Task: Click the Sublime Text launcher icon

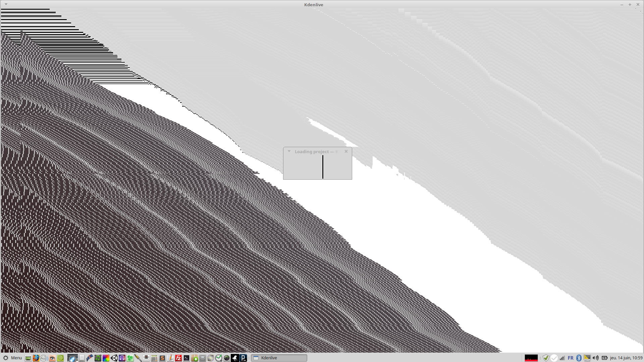Action: click(x=162, y=358)
